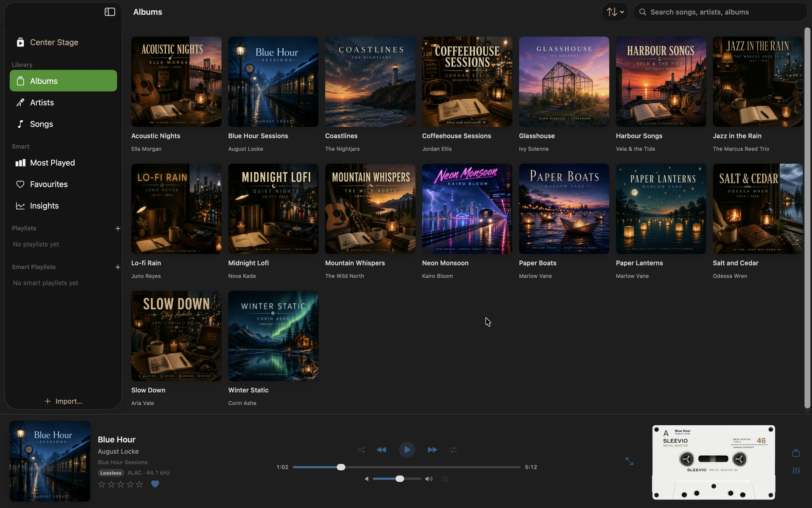Click the playback progress slider
812x508 pixels.
click(406, 467)
